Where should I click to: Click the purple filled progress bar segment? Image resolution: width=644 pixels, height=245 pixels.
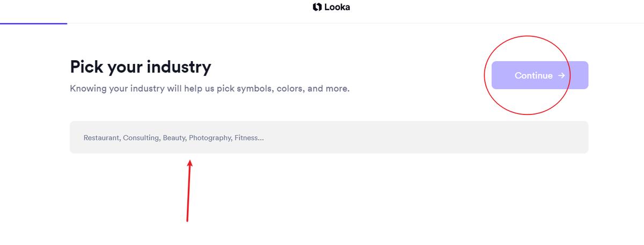33,24
